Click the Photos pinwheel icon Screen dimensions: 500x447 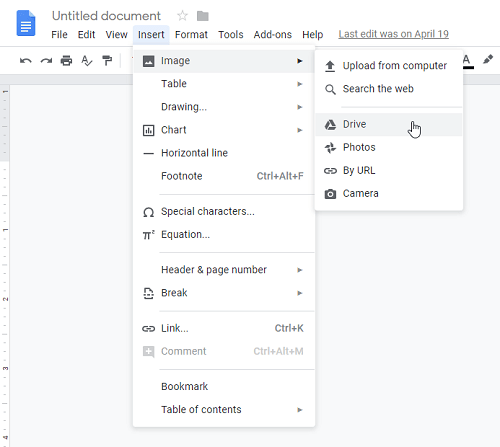(330, 148)
